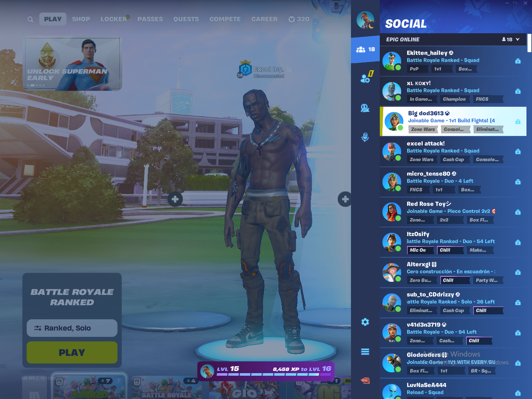Click the Mic On tag for ItzOsify

tap(420, 250)
